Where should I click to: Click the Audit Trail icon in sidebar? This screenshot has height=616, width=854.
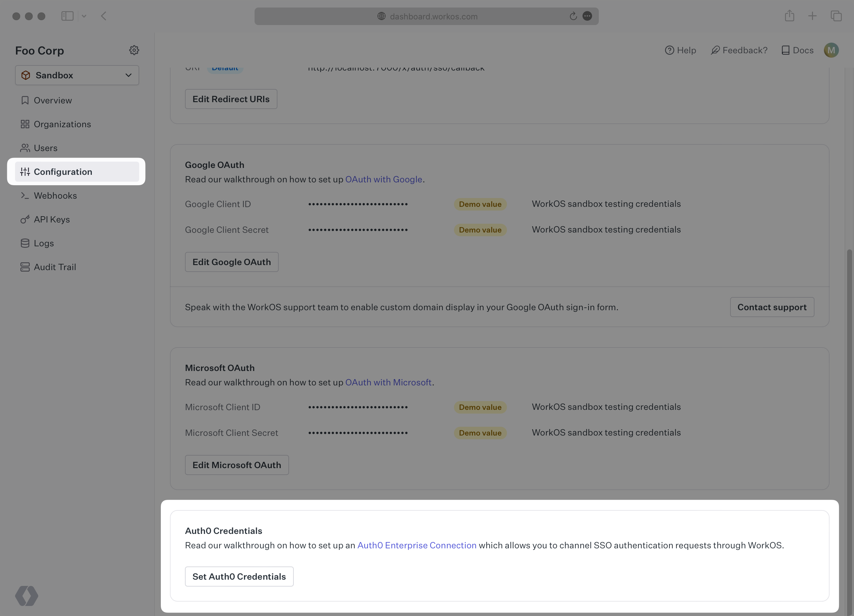click(x=24, y=268)
